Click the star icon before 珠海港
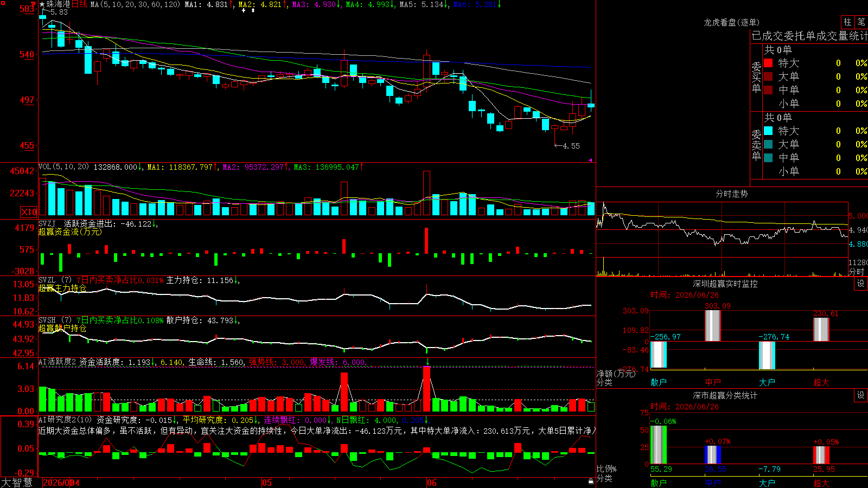The image size is (868, 488). tap(42, 4)
